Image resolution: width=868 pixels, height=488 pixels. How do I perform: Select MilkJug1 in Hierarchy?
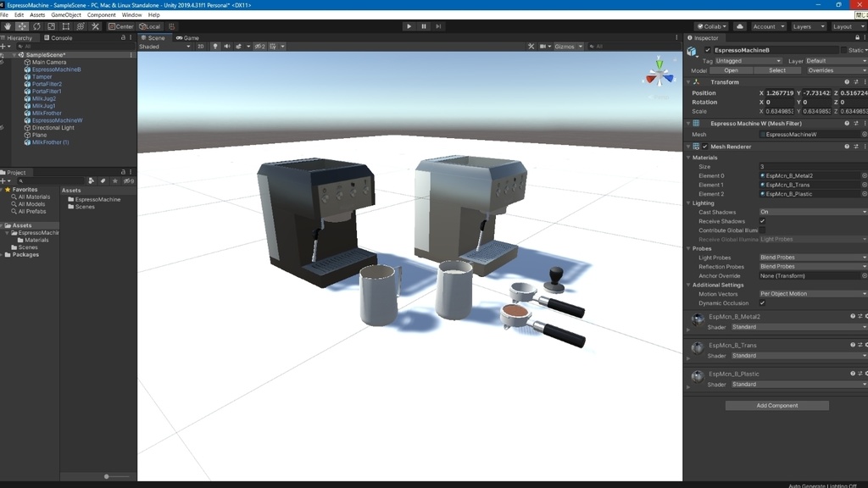(43, 106)
